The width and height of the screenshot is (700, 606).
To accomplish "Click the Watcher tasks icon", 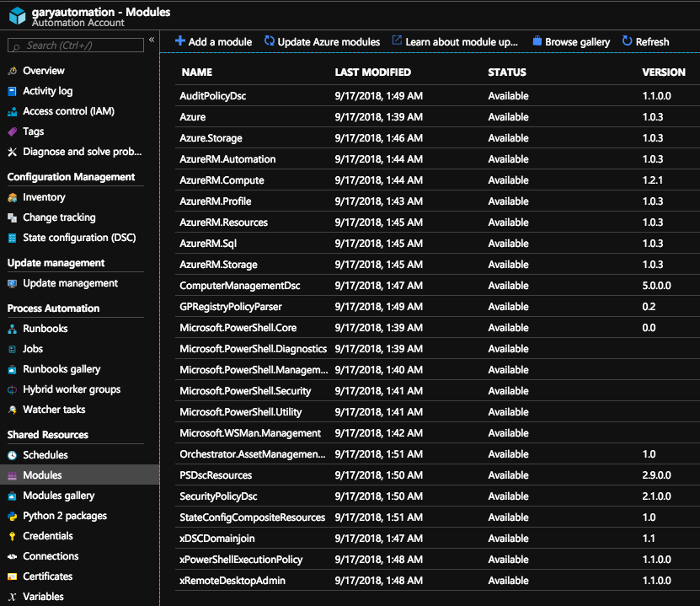I will click(x=13, y=410).
